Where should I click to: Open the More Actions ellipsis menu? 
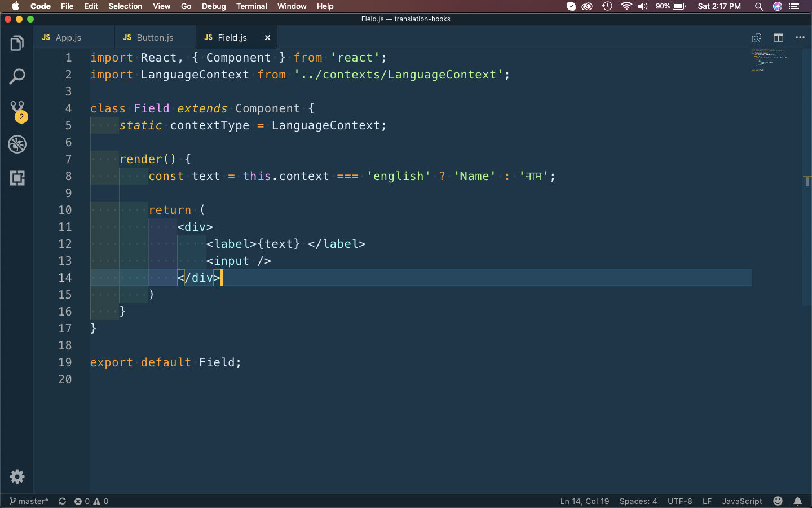pyautogui.click(x=800, y=38)
